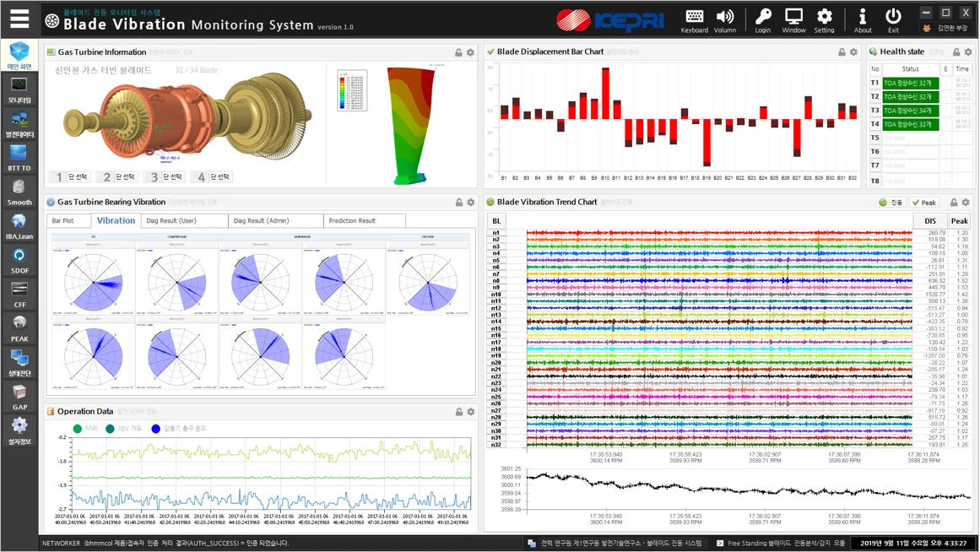Click the Time column header in Health state
The image size is (980, 552).
click(x=962, y=68)
